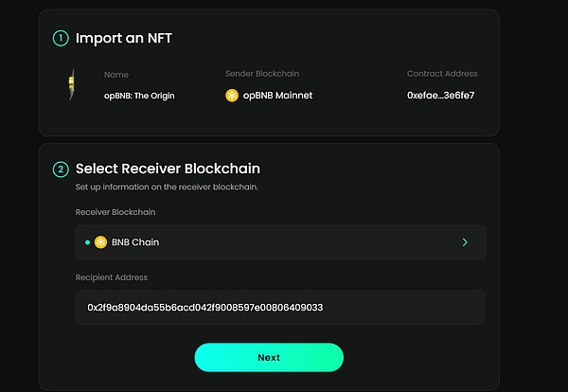Click the BNB Chain coin icon
This screenshot has width=568, height=392.
click(x=100, y=242)
